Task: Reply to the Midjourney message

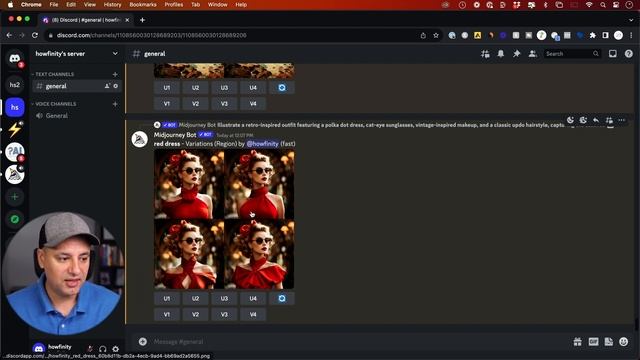Action: pos(596,120)
